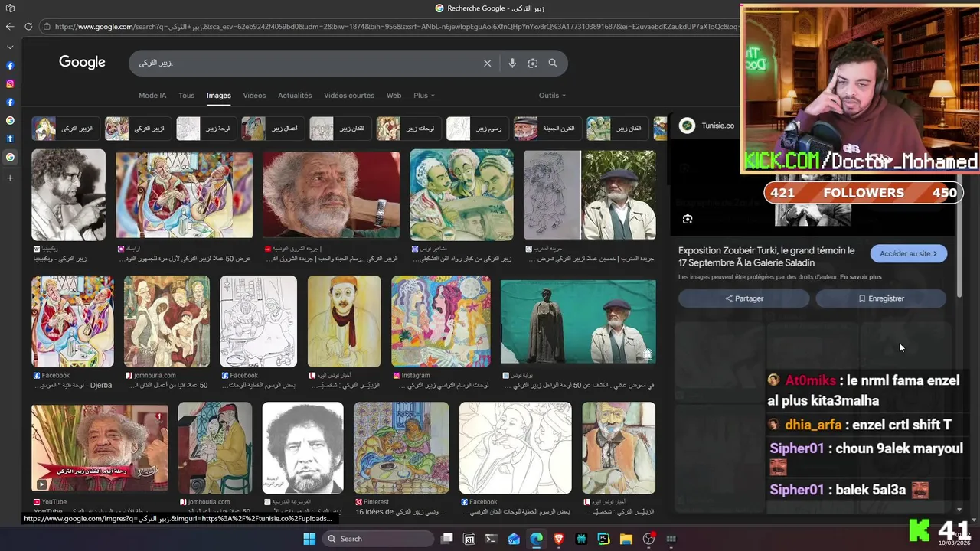Open the YouTube video thumbnail result
Screen dimensions: 980x551
click(x=100, y=448)
